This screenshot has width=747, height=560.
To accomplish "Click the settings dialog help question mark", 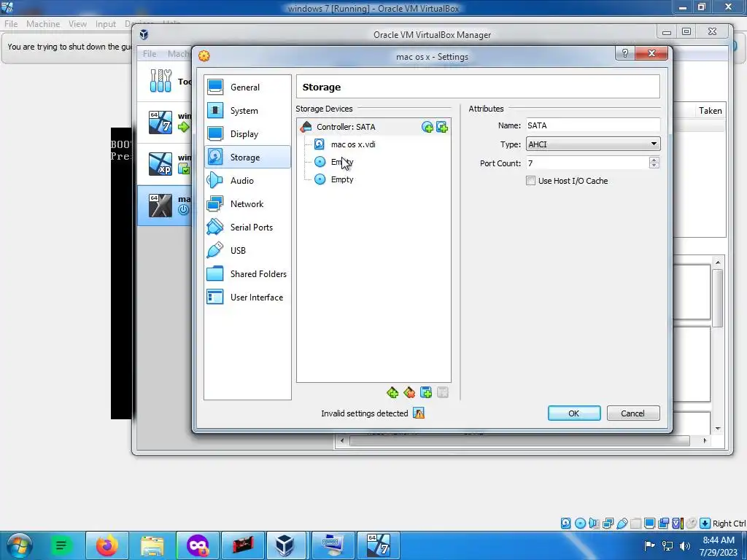I will [x=625, y=53].
